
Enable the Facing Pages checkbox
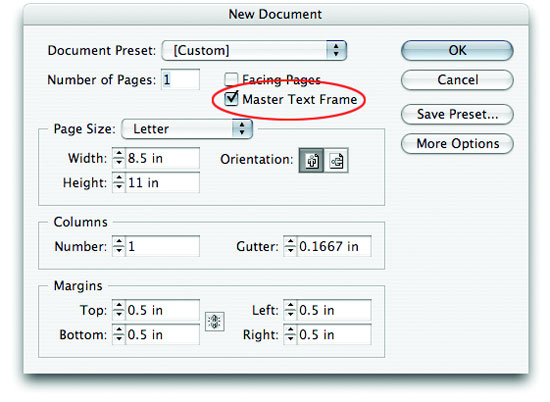pos(231,79)
